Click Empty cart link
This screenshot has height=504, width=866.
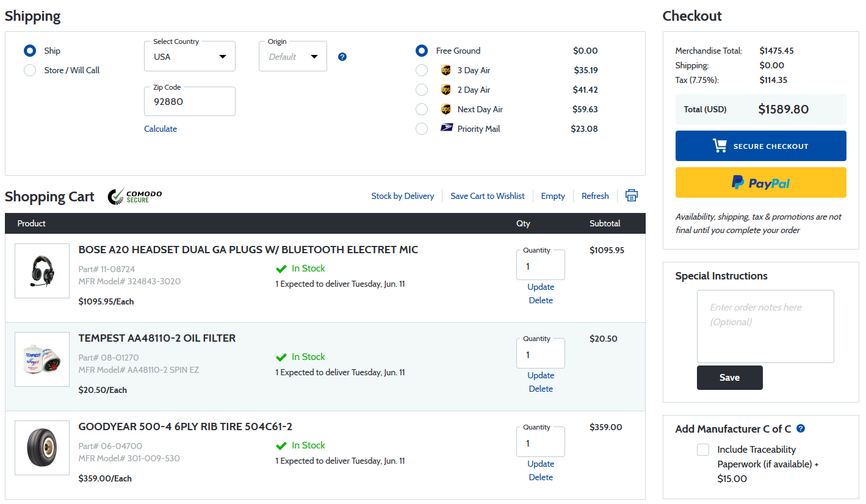point(553,196)
